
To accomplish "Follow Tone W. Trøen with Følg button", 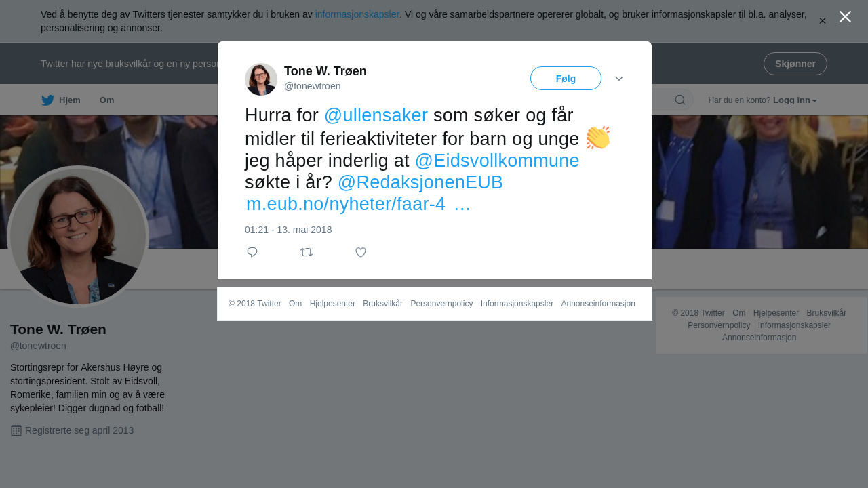I will click(566, 79).
